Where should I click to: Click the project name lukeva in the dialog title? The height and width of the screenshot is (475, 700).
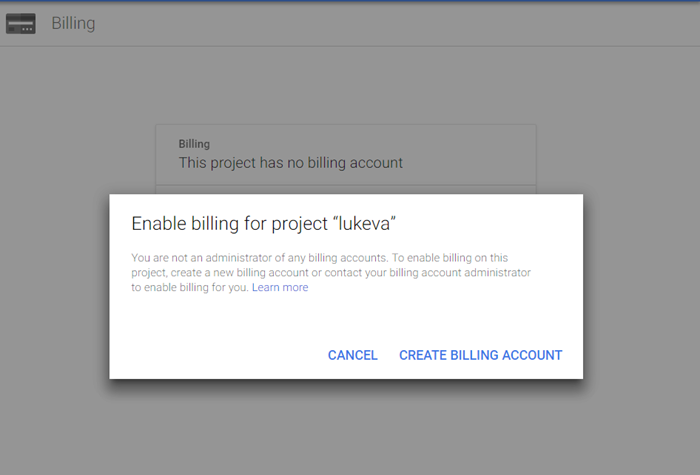coord(364,223)
